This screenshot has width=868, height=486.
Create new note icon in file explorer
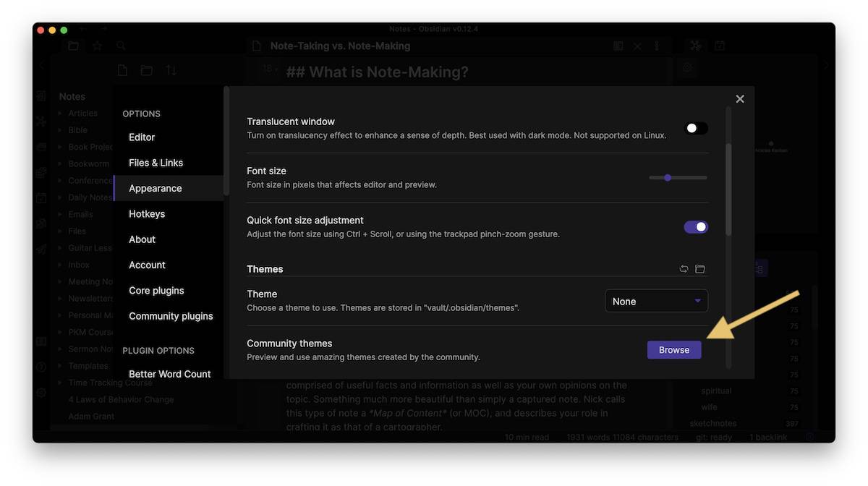[x=122, y=70]
